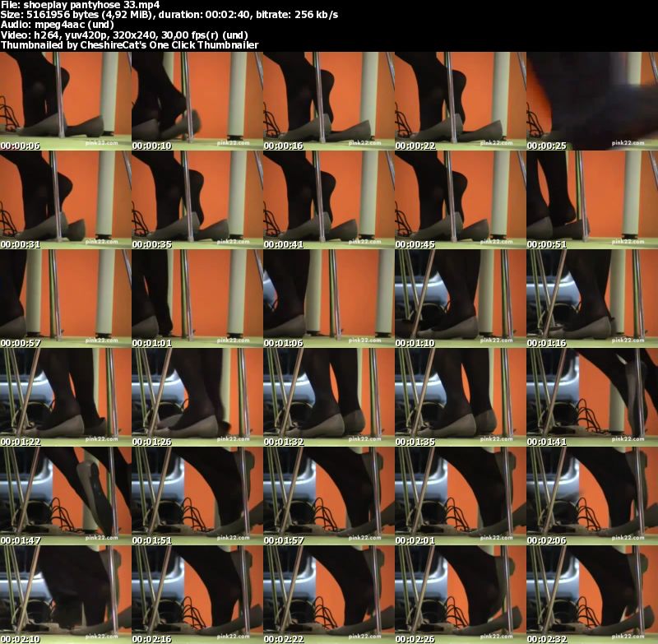Pick the frame at 00:01:06
Screen dimensions: 658x644
pos(329,299)
